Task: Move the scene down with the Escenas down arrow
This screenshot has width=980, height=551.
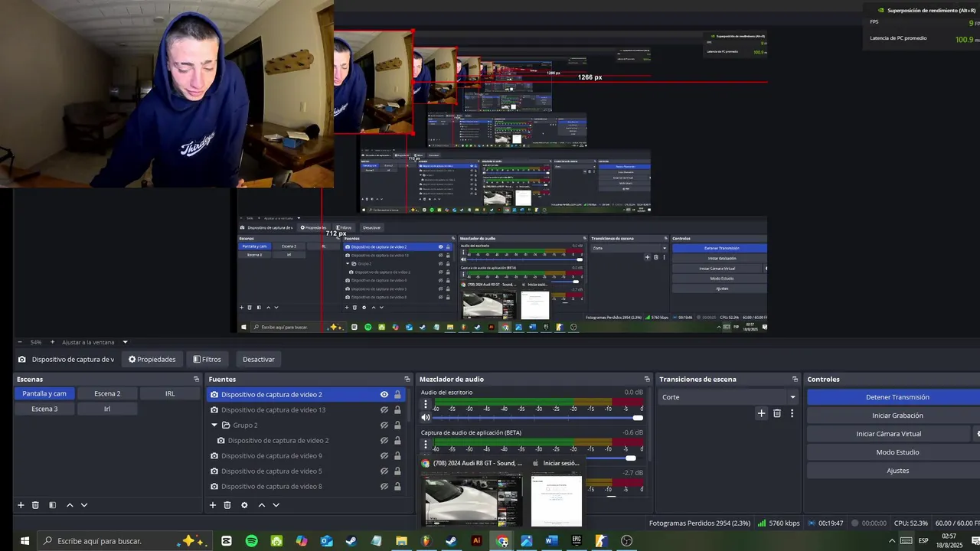Action: point(84,505)
